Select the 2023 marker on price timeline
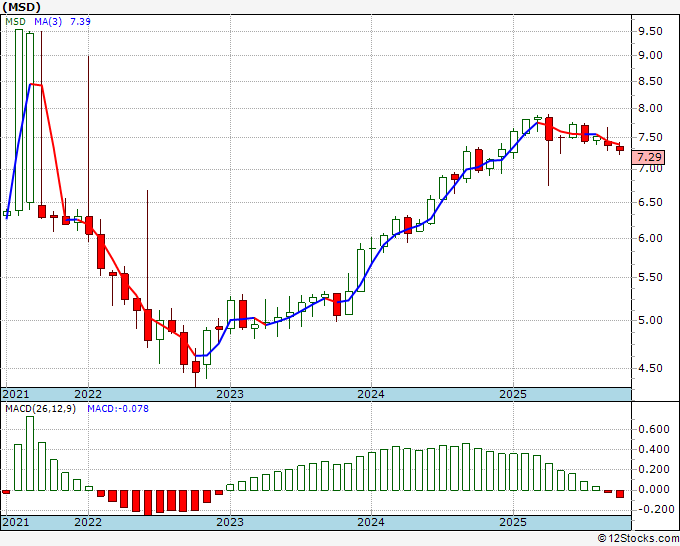This screenshot has width=680, height=546. pyautogui.click(x=230, y=394)
